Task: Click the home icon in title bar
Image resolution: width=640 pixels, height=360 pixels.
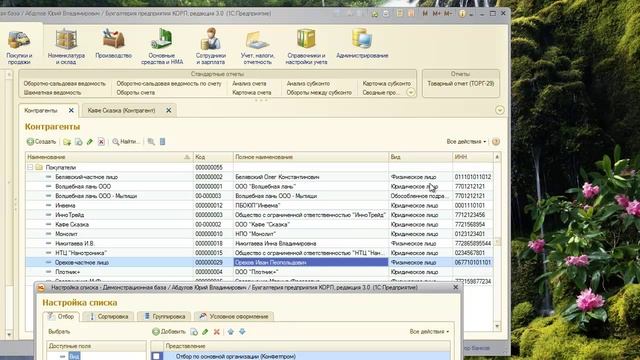Action: 374,13
